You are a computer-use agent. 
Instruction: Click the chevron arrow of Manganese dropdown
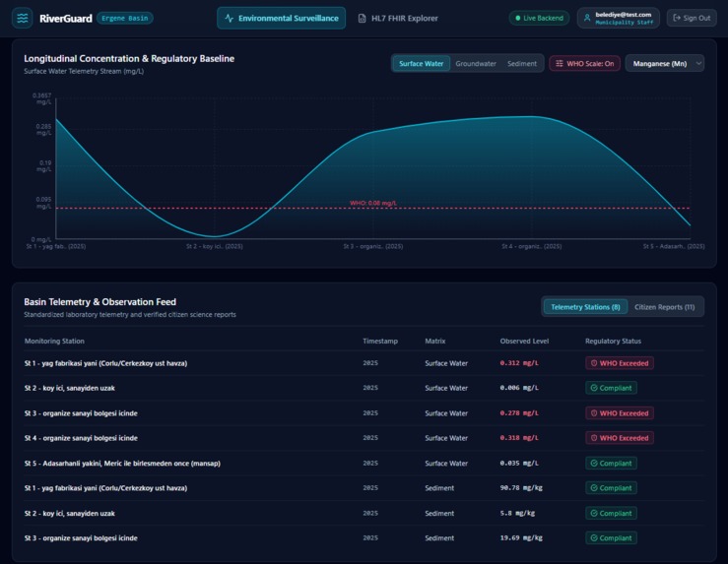pyautogui.click(x=697, y=64)
